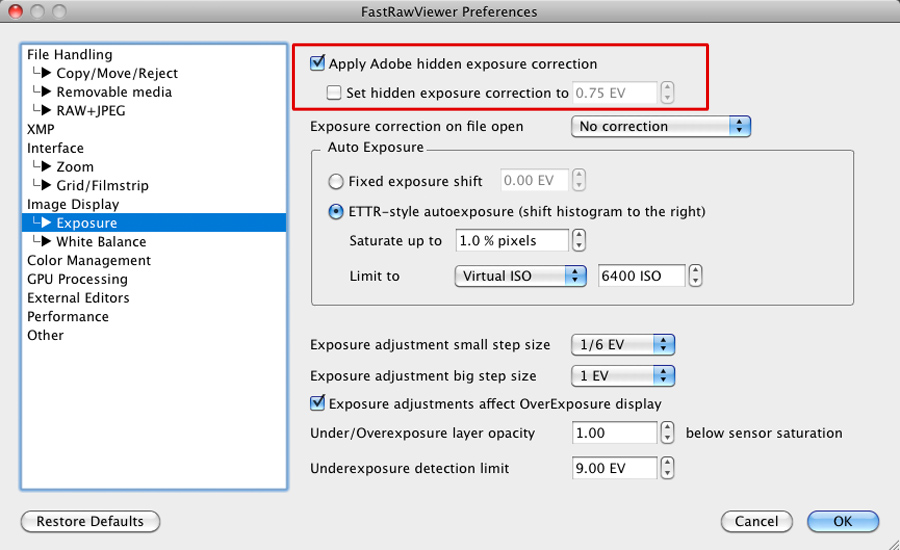The height and width of the screenshot is (550, 900).
Task: Open the Virtual ISO limit dropdown
Action: 520,276
